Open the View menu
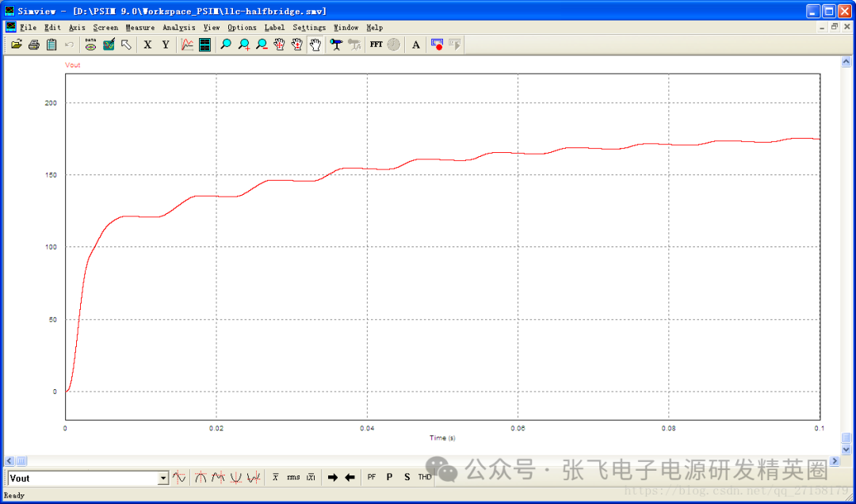The image size is (856, 504). coord(212,27)
